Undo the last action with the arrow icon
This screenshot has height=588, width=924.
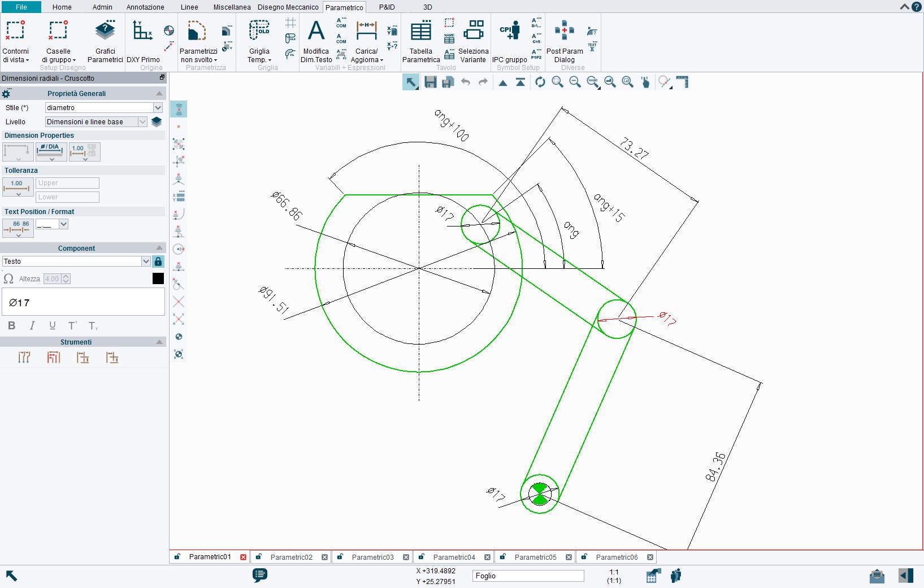pos(465,82)
